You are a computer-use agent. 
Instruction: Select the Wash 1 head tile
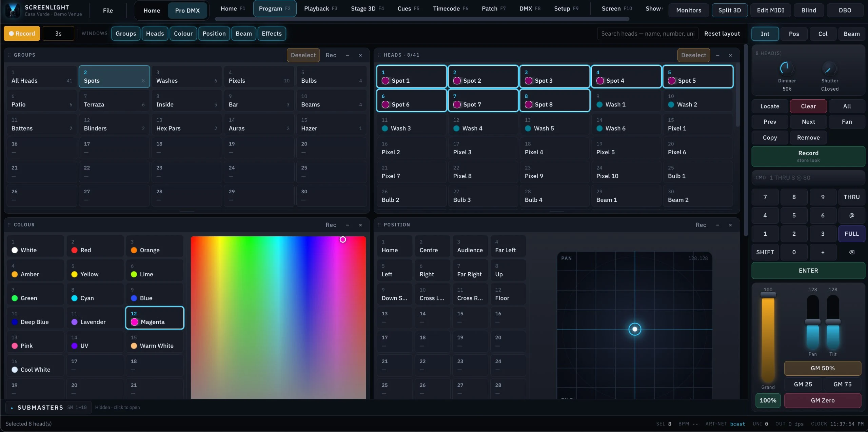click(626, 100)
